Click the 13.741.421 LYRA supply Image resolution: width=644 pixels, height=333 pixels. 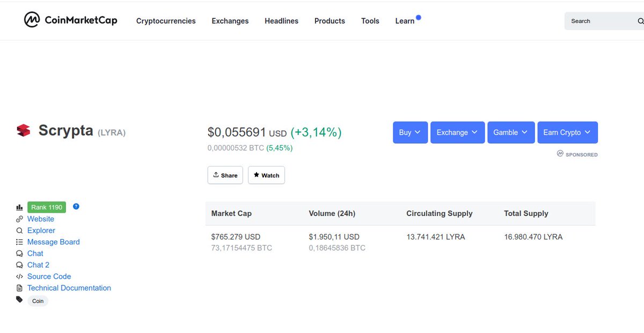[x=436, y=237]
